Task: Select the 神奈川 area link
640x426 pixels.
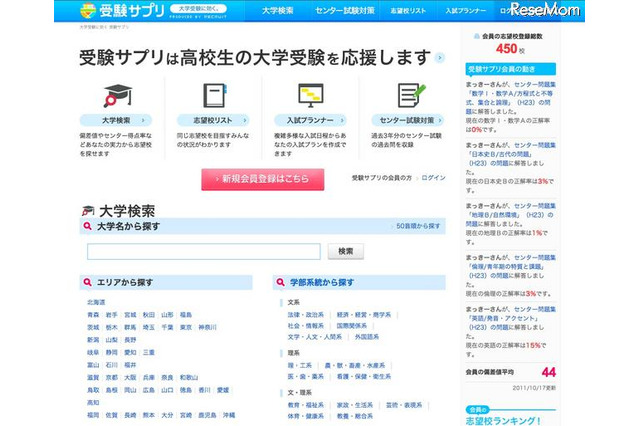Action: pos(208,327)
